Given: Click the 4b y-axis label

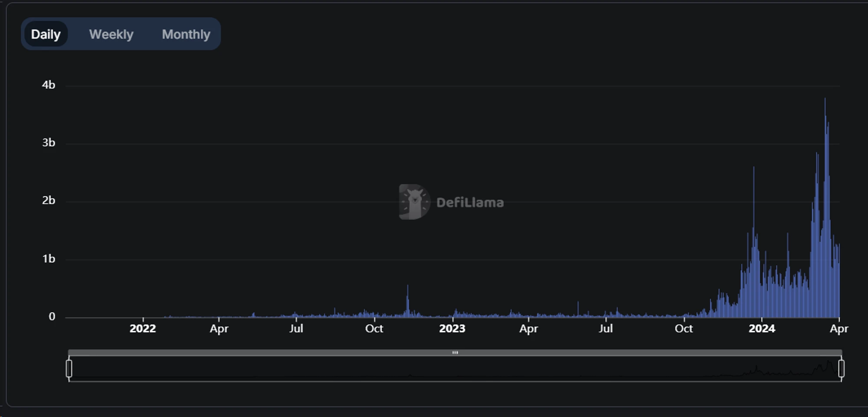Looking at the screenshot, I should tap(49, 85).
